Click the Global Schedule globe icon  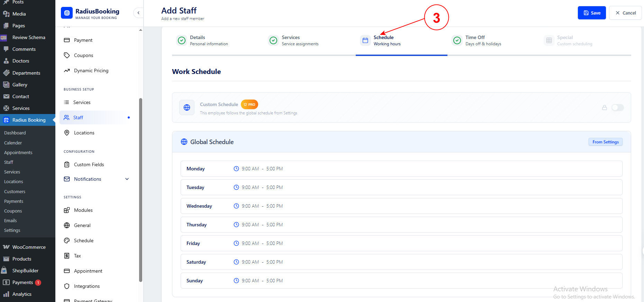tap(184, 142)
